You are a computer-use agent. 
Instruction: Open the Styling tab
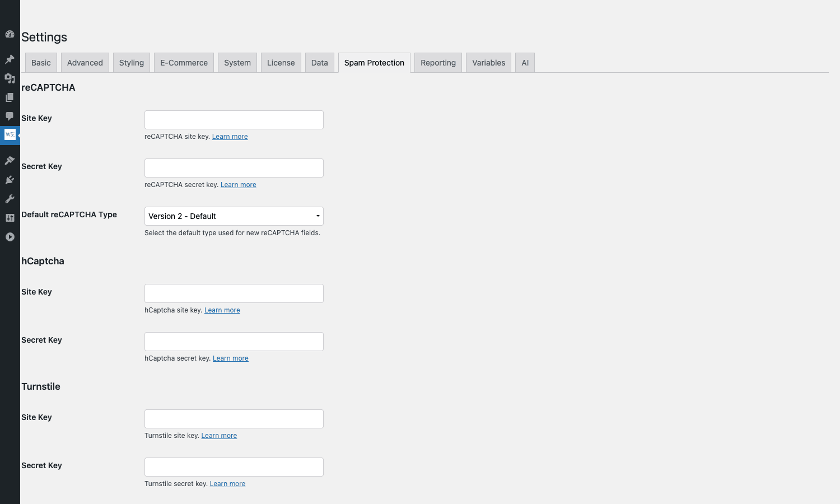click(132, 63)
